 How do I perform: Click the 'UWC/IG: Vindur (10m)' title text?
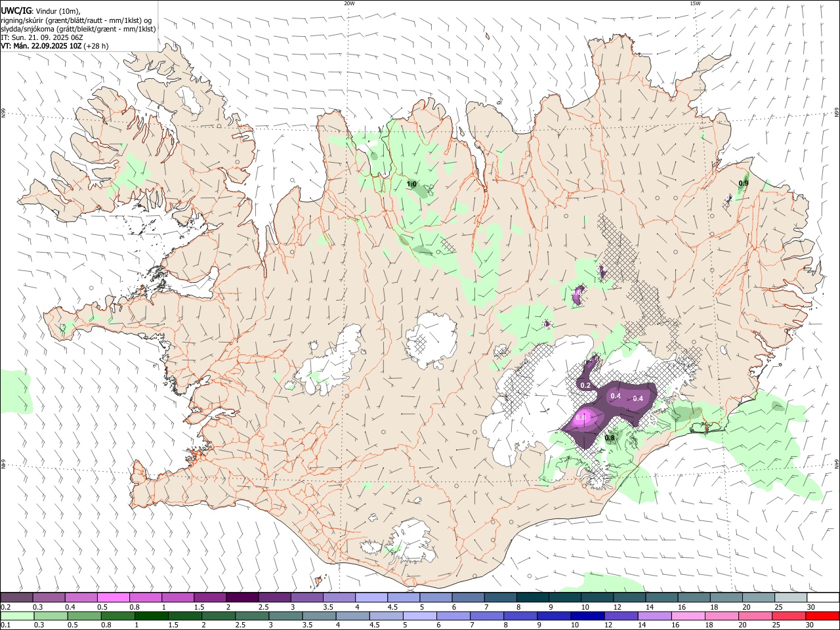point(41,10)
